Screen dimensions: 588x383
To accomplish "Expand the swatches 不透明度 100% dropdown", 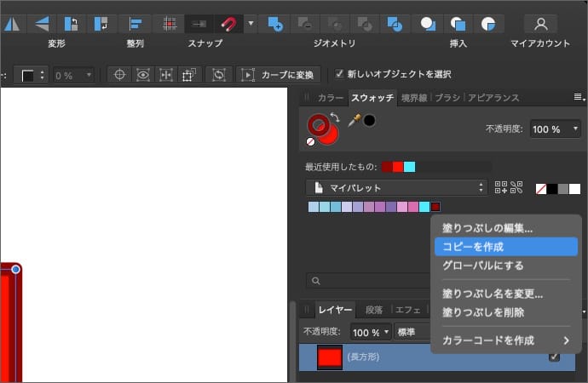I will click(x=555, y=129).
